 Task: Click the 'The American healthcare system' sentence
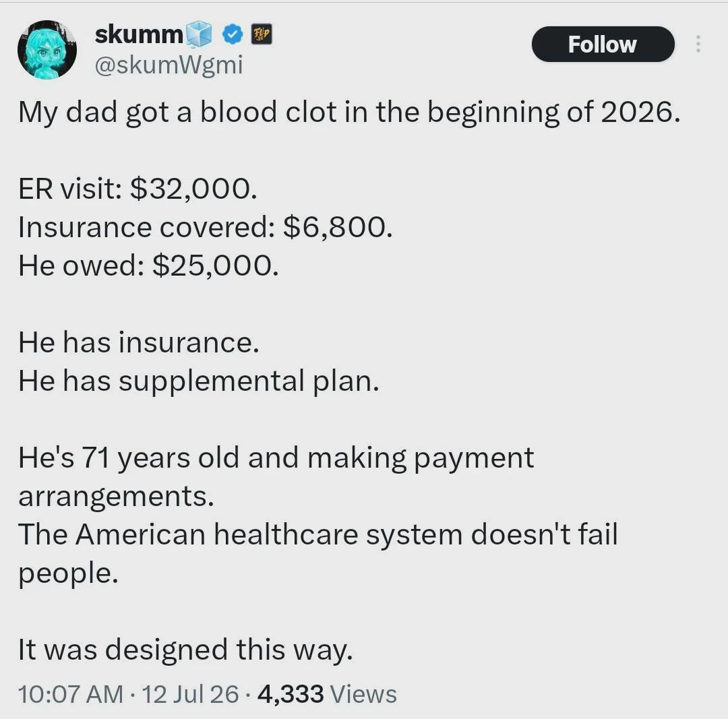point(318,553)
